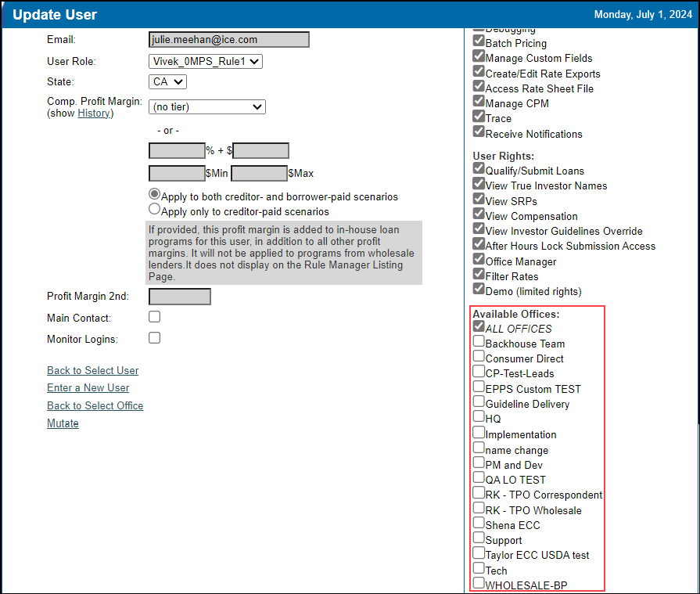Open the State dropdown showing CA
This screenshot has width=700, height=594.
[x=167, y=81]
